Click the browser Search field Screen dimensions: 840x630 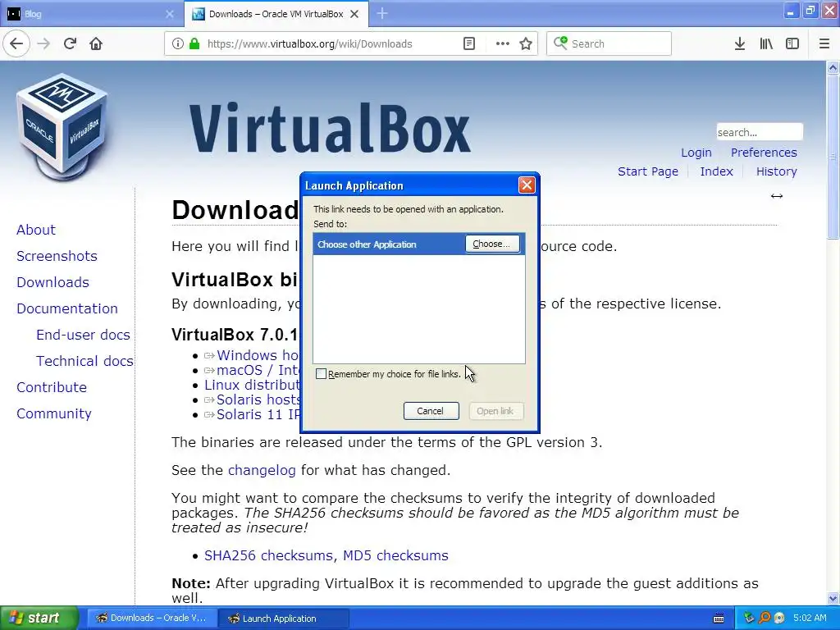coord(609,44)
